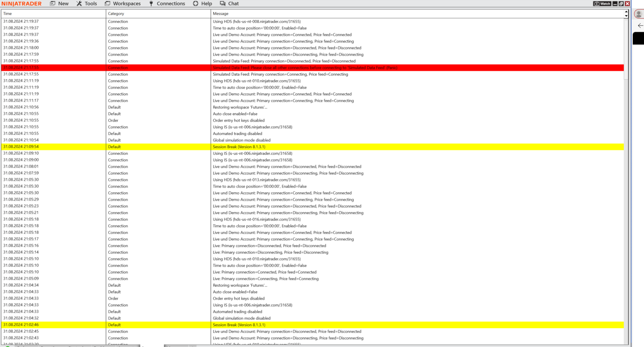
Task: Click the yellow 31.08.2024 21:09:54 time cell
Action: [21, 147]
